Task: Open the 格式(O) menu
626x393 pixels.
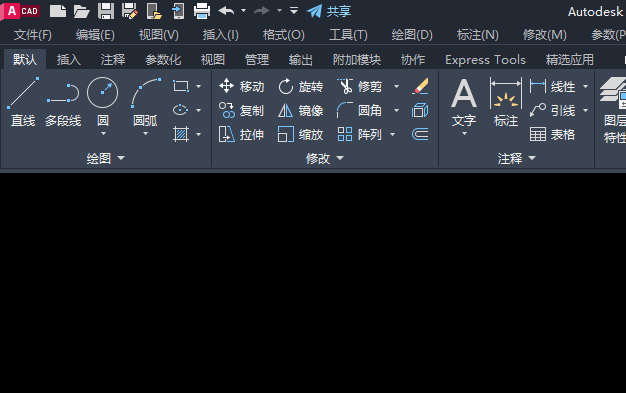Action: click(283, 35)
